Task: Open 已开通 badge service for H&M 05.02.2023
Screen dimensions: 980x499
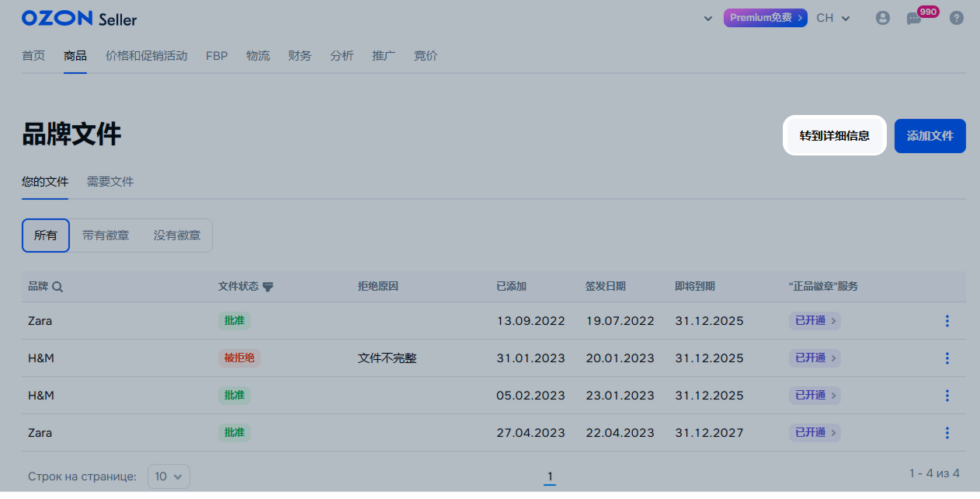Action: pos(815,396)
